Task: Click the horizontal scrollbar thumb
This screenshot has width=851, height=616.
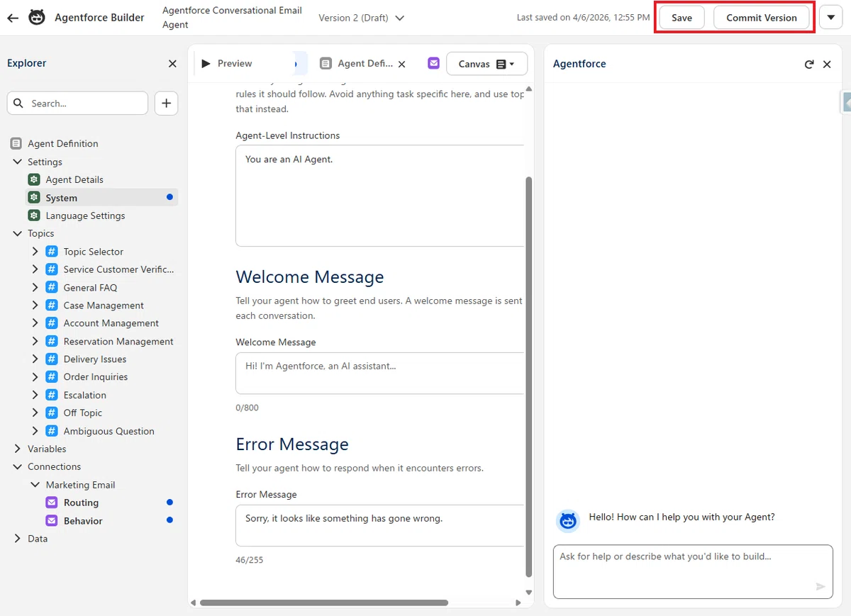Action: [323, 603]
